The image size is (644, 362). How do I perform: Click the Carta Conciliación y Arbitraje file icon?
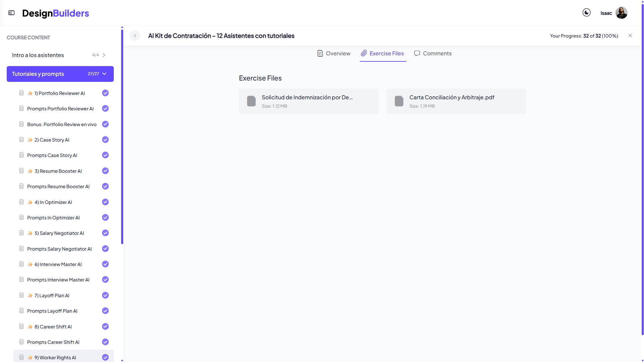tap(399, 101)
